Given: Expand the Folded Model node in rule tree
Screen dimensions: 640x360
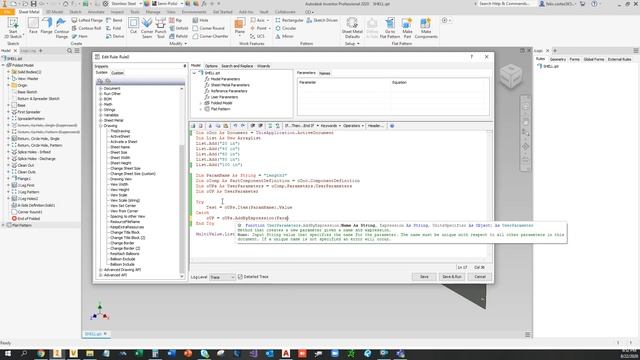Looking at the screenshot, I should 201,103.
